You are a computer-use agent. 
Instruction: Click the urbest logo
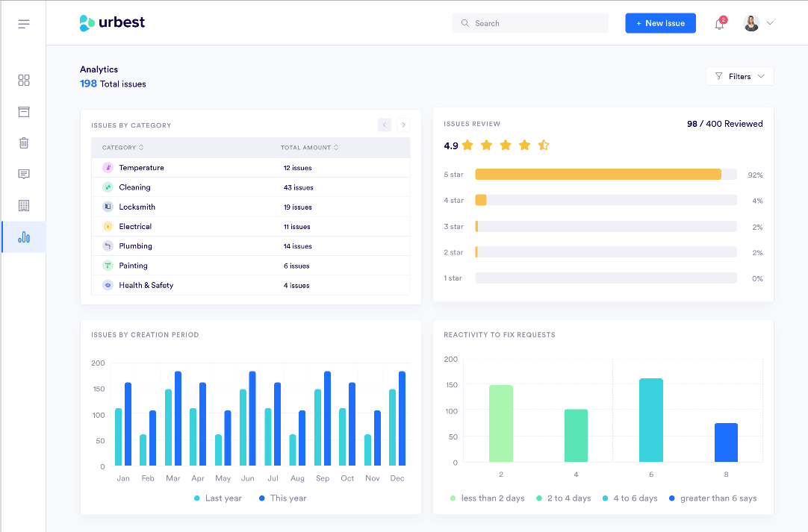[111, 22]
